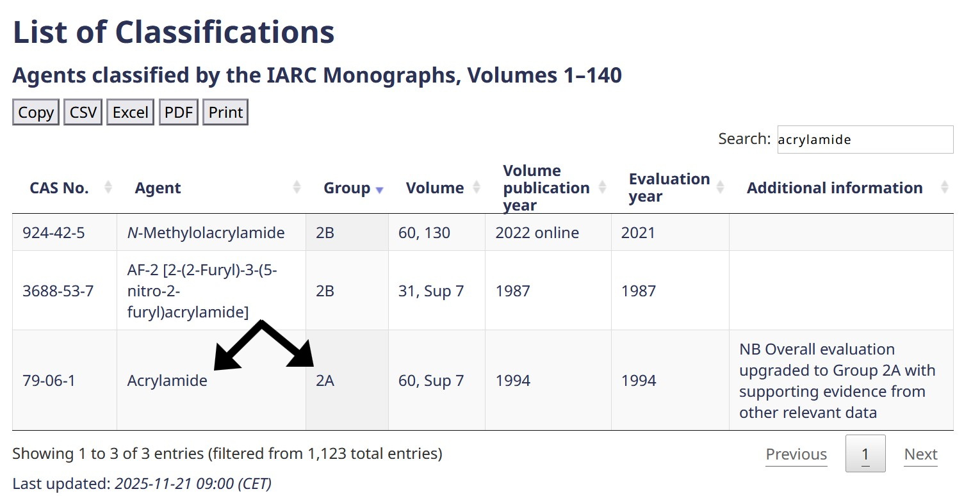Screen dimensions: 980x496
Task: Go to the Next page link
Action: click(x=920, y=454)
